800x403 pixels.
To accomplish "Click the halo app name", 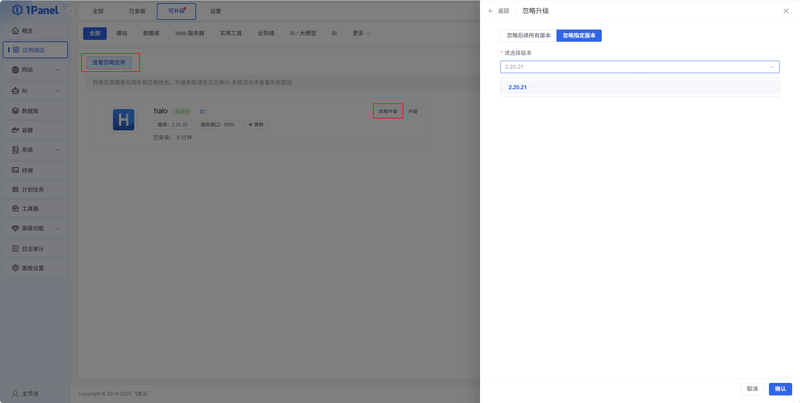I will tap(161, 111).
